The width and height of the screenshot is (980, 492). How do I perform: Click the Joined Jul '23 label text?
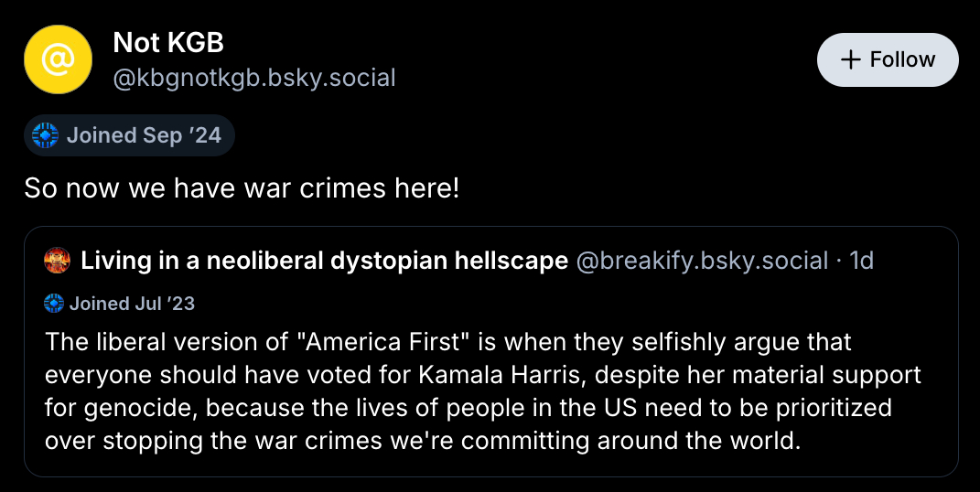click(x=132, y=303)
